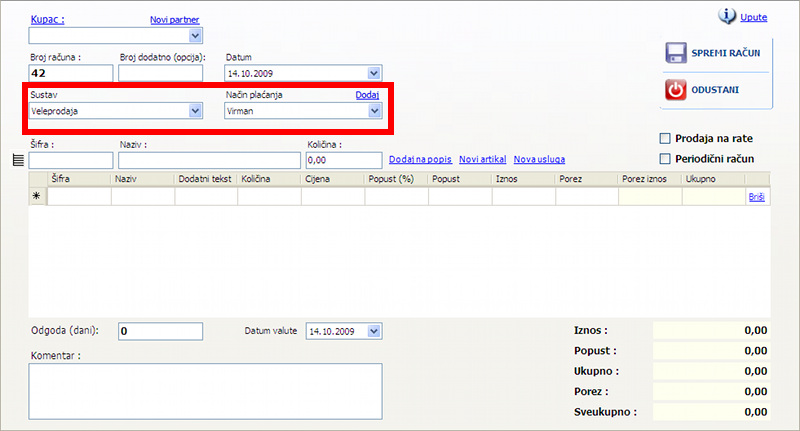Viewport: 800px width, 431px height.
Task: Click the Cijena column header
Action: pos(333,179)
